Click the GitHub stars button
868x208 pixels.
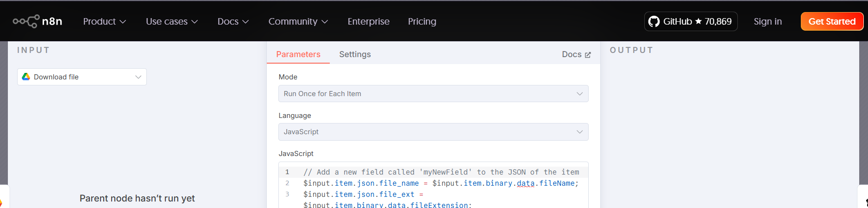click(690, 21)
